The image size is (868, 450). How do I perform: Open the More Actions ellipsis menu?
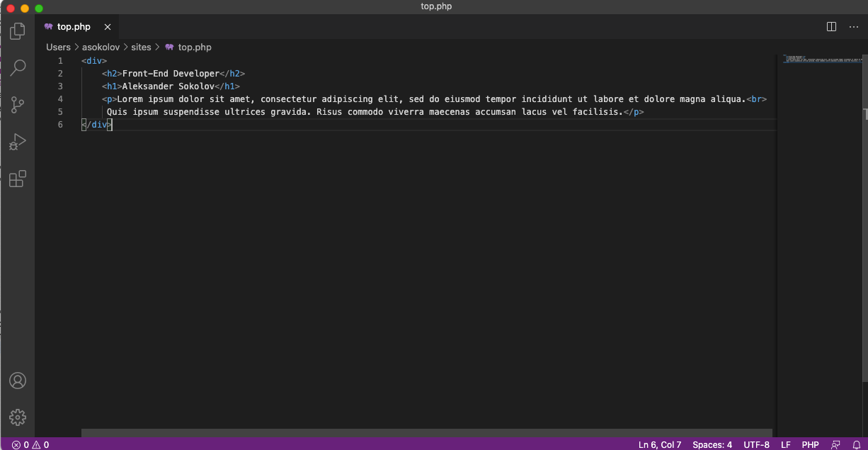[x=853, y=27]
